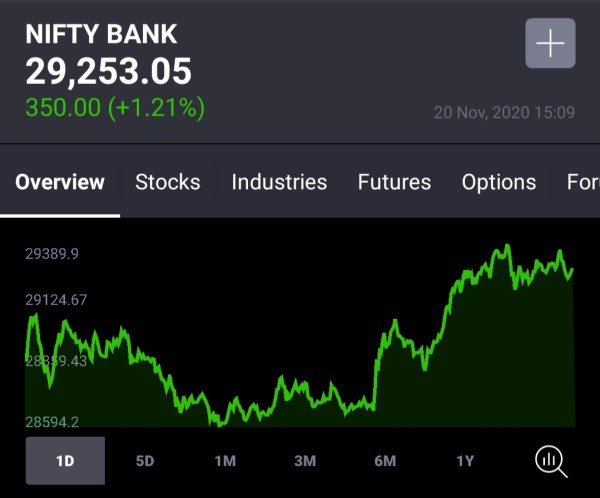Choose the 1M time range

point(225,461)
